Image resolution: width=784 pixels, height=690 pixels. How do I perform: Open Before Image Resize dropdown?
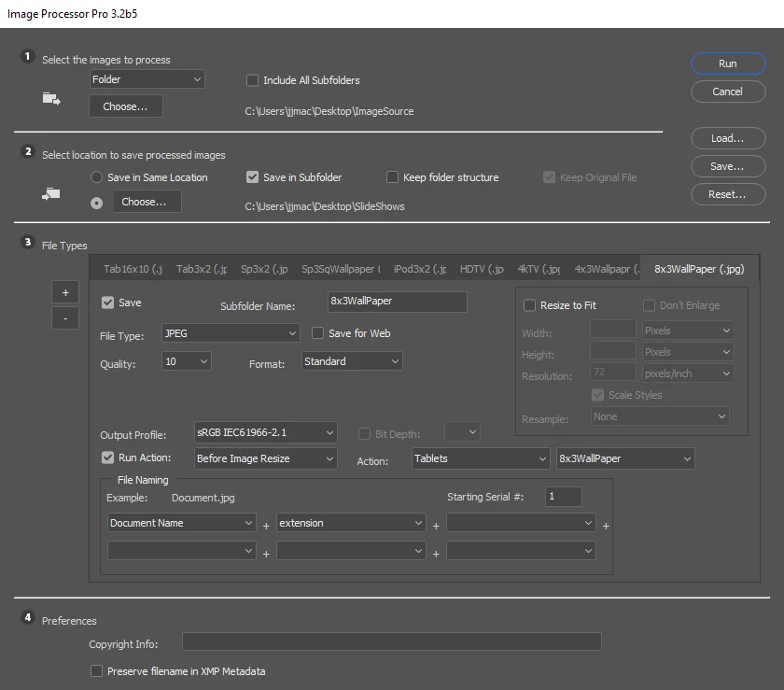coord(265,458)
